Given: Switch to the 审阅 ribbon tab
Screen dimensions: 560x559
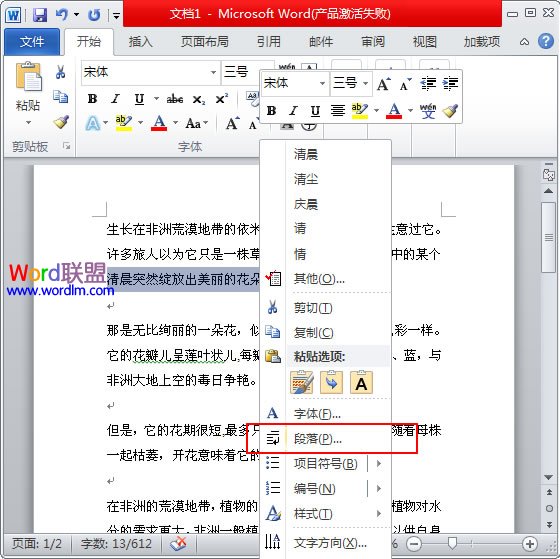Looking at the screenshot, I should [x=373, y=42].
